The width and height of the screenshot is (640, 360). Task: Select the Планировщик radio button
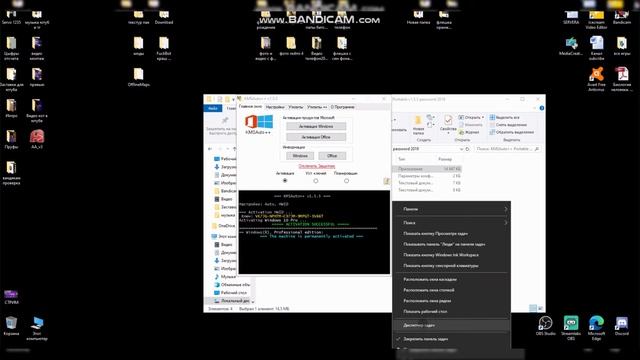[x=346, y=180]
